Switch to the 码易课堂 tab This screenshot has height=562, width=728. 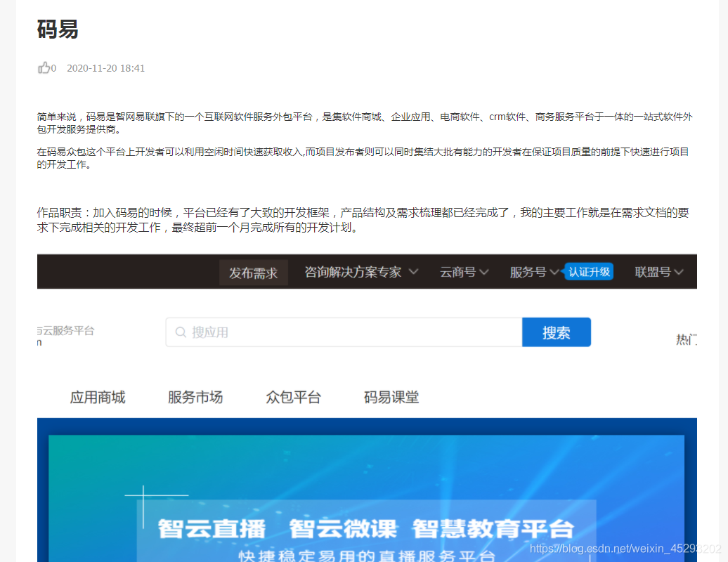391,397
